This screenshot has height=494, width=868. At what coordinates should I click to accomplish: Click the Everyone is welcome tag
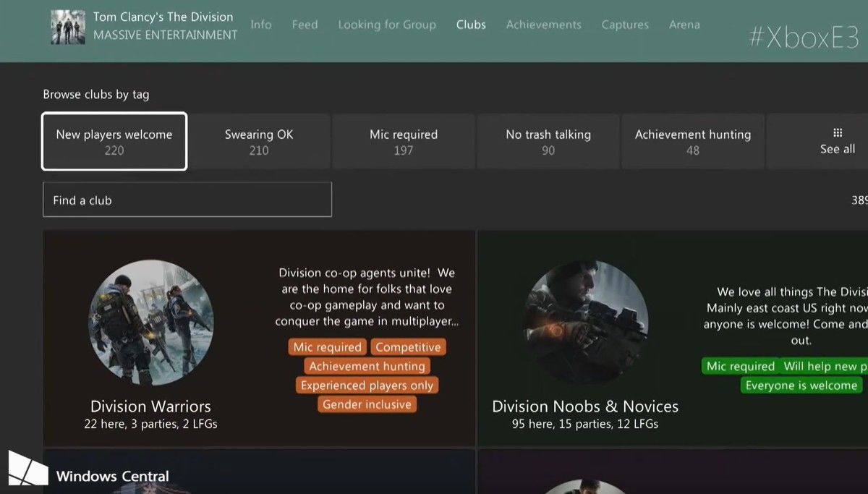point(801,386)
